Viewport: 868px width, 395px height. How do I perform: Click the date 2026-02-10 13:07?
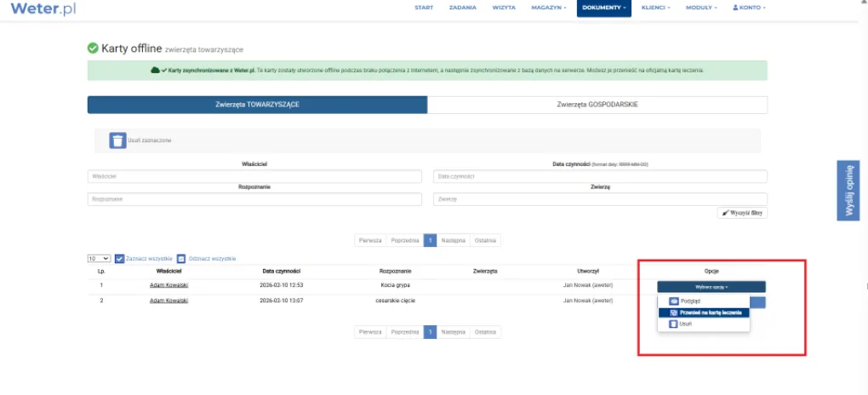click(x=281, y=301)
